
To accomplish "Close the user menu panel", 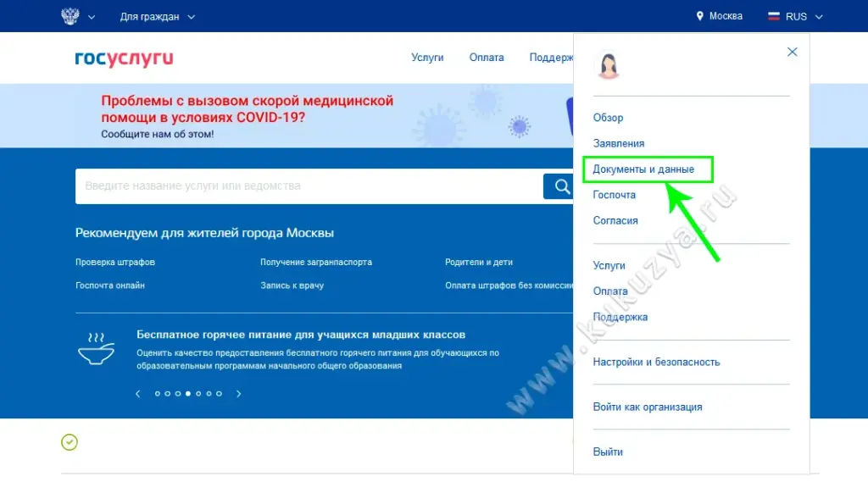I will 792,52.
